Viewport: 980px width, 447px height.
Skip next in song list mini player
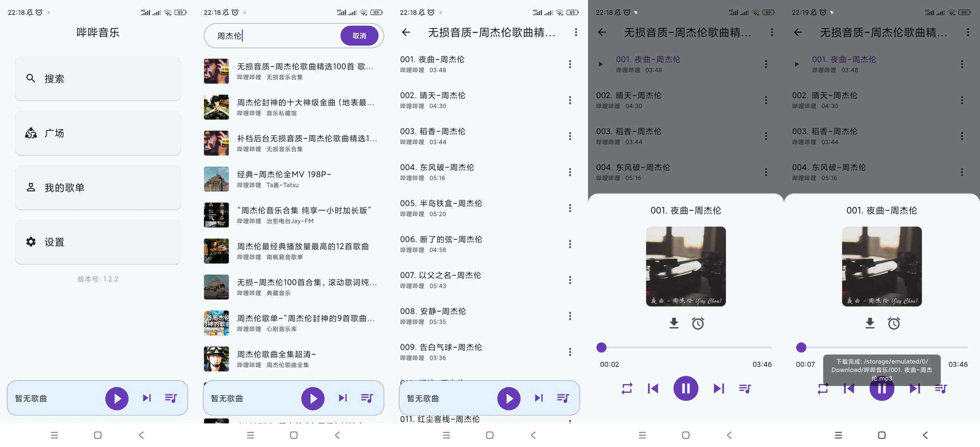(x=539, y=398)
